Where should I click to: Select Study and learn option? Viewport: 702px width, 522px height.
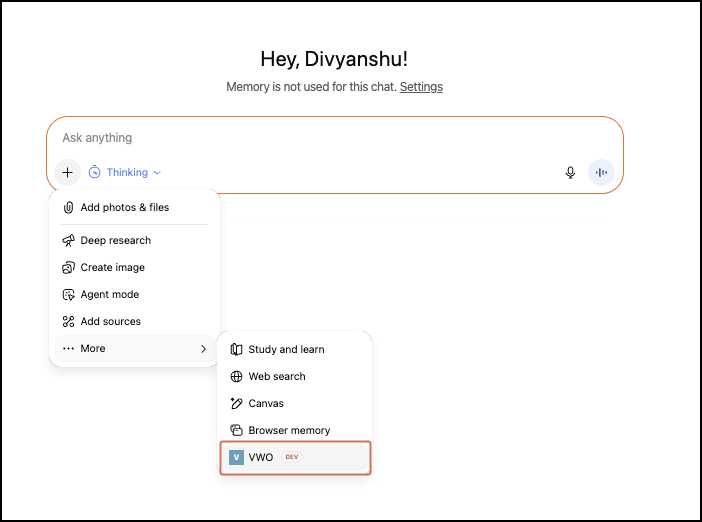pyautogui.click(x=286, y=350)
